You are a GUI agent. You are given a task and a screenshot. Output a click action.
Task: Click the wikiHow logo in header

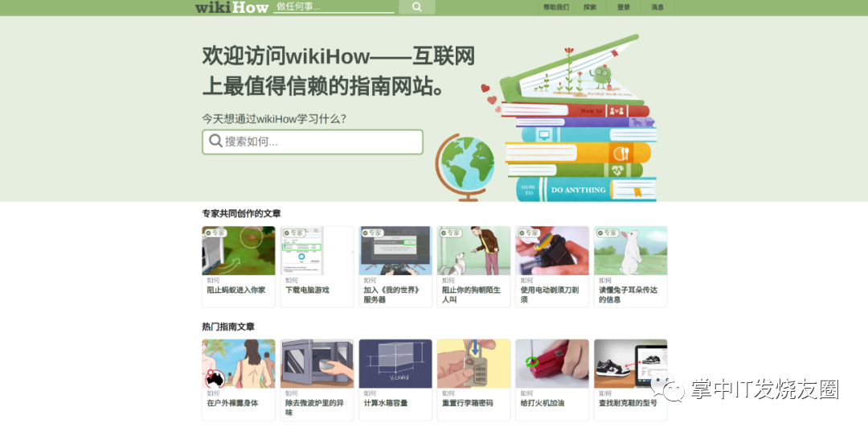pos(231,7)
